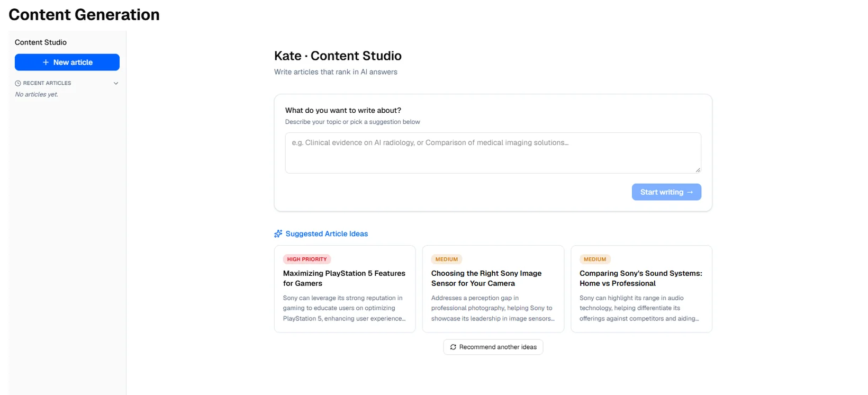The height and width of the screenshot is (395, 868).
Task: Click the Content Studio sidebar label
Action: 41,42
